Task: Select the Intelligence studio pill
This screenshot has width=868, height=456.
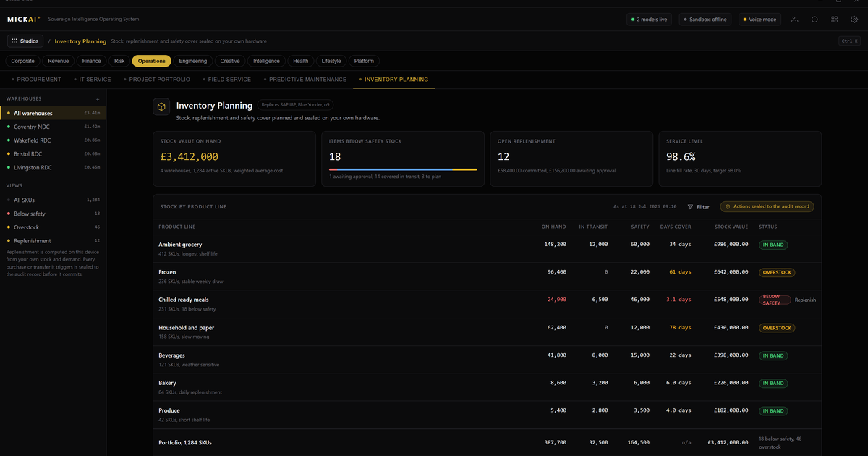Action: click(x=267, y=61)
